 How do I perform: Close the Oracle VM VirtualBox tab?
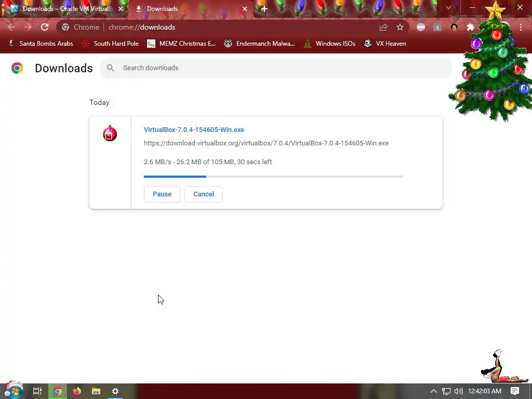click(121, 9)
